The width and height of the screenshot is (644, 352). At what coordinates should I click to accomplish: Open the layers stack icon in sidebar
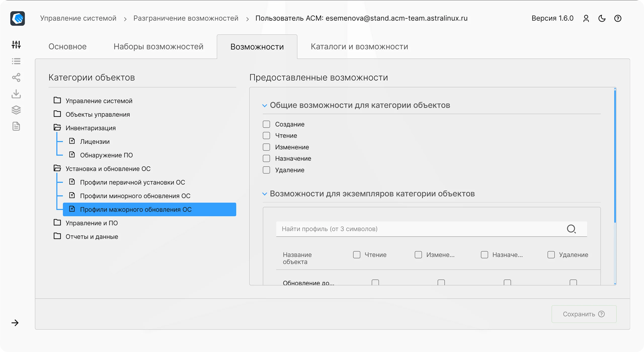[16, 110]
